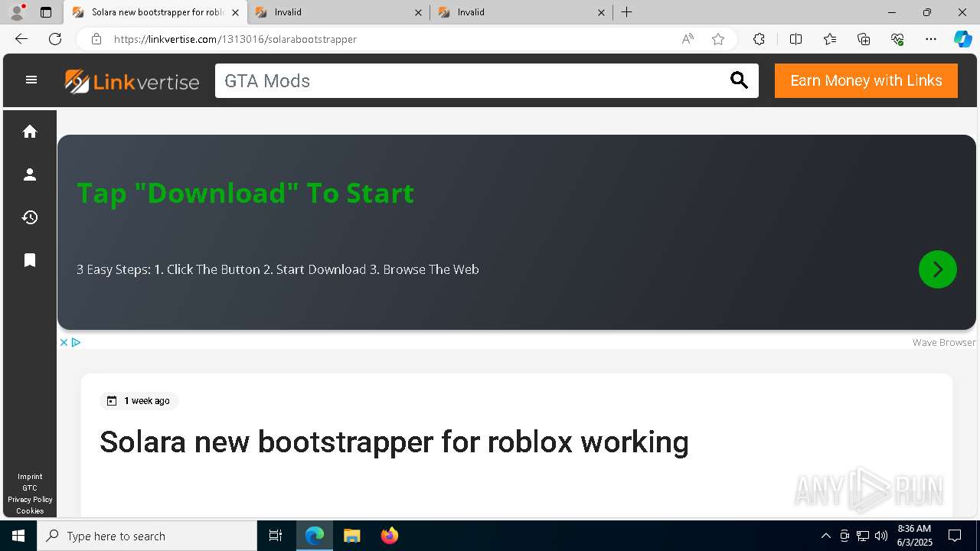The height and width of the screenshot is (551, 980).
Task: Click the Wave Browser ad label
Action: pos(944,342)
